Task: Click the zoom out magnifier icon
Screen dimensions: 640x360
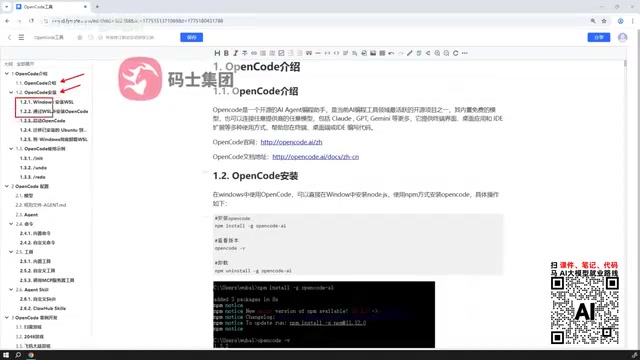Action: point(446,53)
